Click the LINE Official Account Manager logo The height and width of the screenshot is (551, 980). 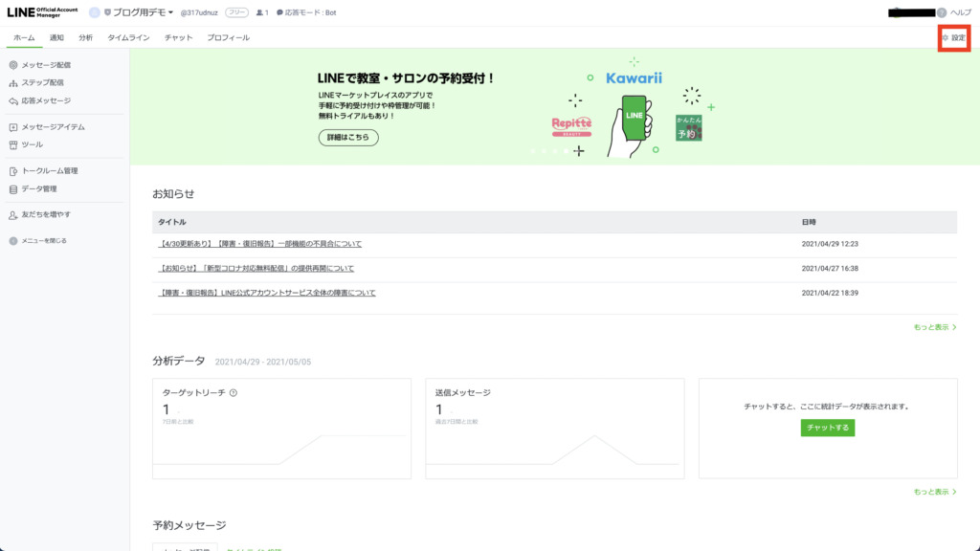point(42,12)
